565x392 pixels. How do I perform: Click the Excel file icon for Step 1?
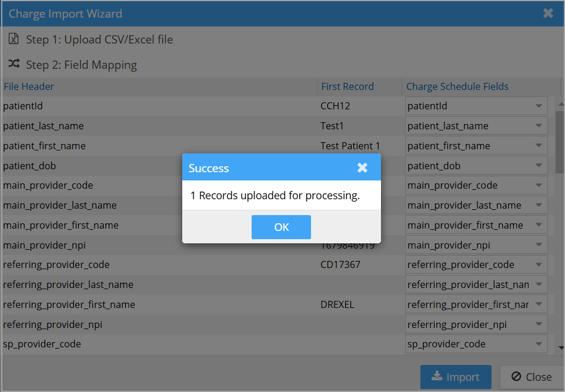click(14, 39)
